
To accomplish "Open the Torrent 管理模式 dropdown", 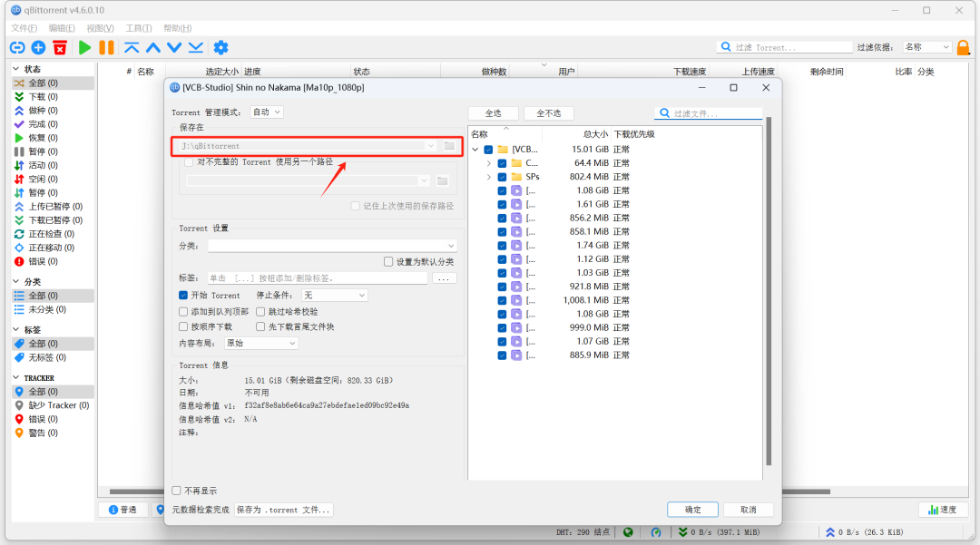I will click(x=267, y=112).
